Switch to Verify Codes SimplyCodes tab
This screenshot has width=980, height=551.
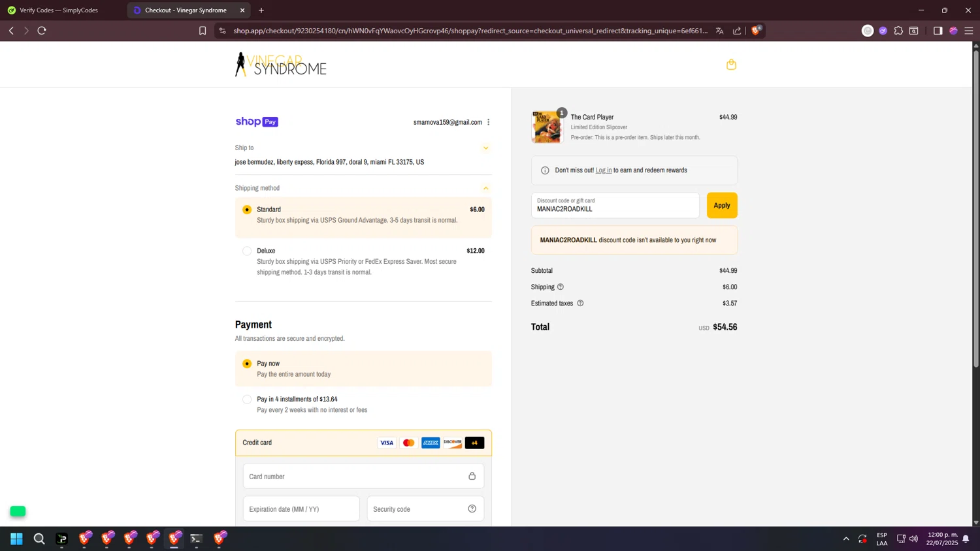point(59,10)
